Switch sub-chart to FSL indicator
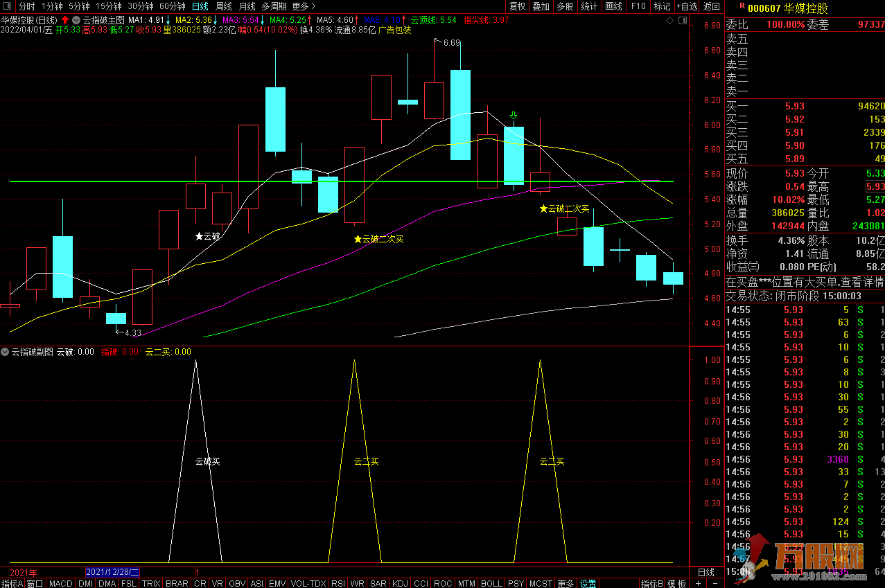Viewport: 885px width, 588px height. (x=129, y=583)
